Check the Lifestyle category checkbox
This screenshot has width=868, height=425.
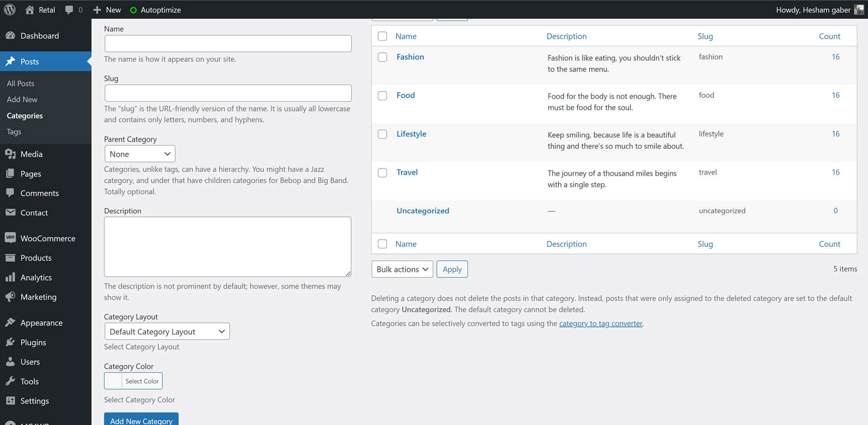tap(382, 134)
